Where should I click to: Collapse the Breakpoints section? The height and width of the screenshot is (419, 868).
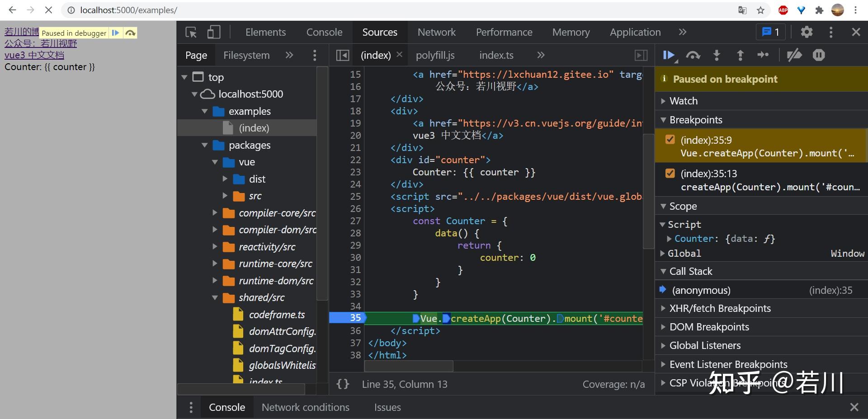[x=761, y=120]
